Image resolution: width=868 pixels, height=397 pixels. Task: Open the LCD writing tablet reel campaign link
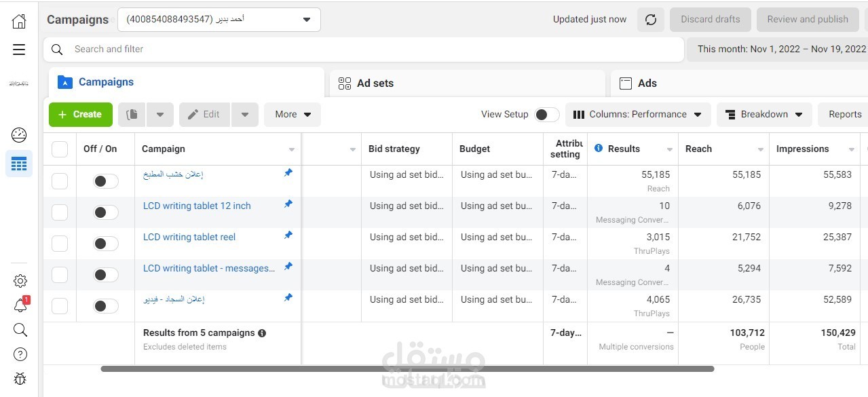(x=189, y=237)
